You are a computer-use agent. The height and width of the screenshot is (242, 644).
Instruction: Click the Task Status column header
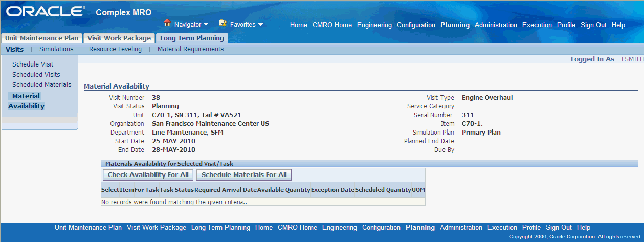177,190
